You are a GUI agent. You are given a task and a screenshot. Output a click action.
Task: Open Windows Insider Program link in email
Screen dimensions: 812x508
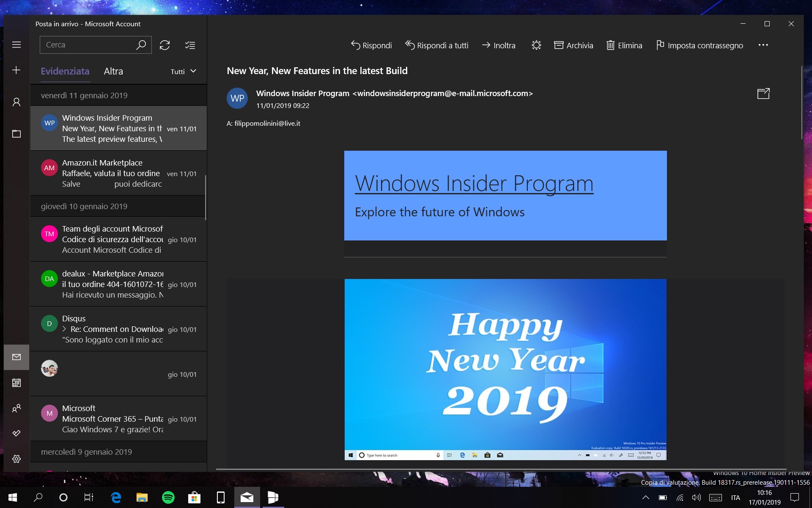474,183
